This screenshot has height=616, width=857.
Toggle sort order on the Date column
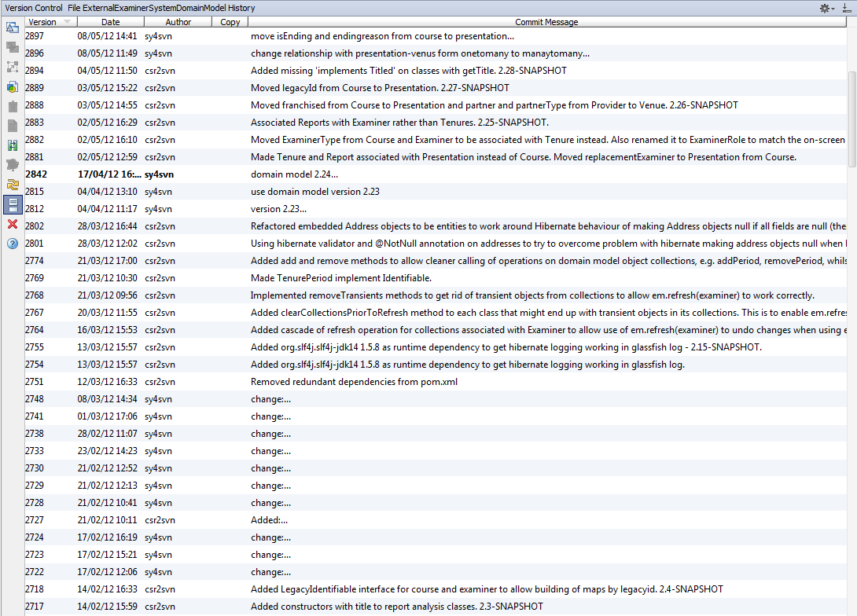point(109,22)
